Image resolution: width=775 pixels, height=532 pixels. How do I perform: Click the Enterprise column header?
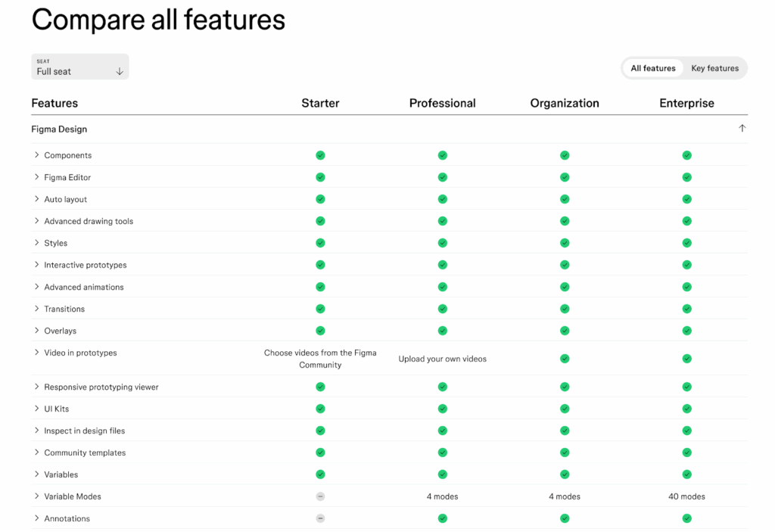point(686,103)
